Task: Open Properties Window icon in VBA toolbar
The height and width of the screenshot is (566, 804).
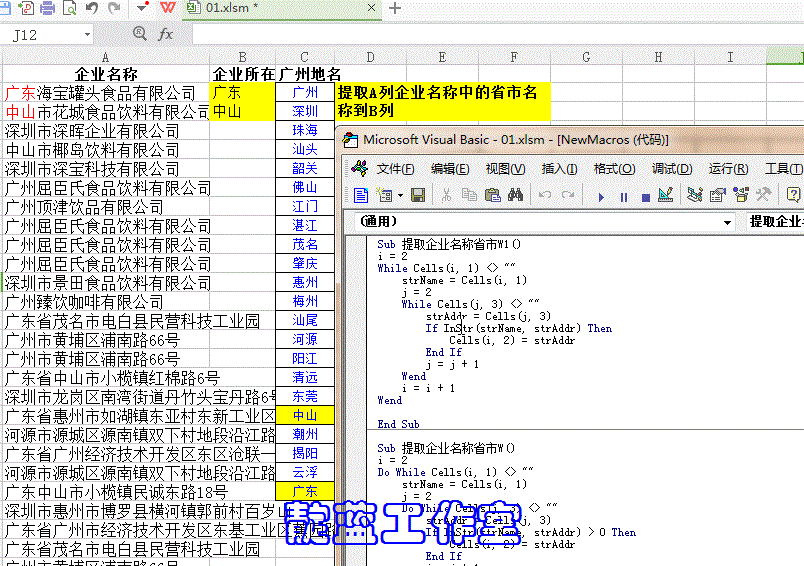Action: (x=718, y=195)
